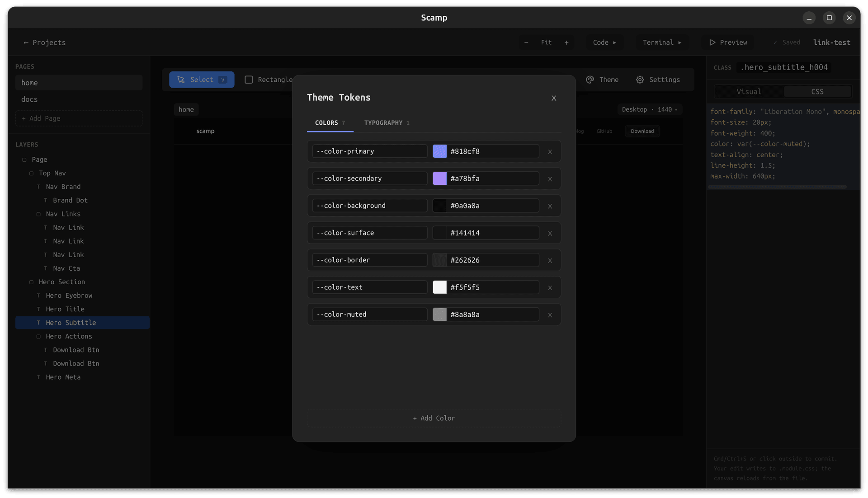Go back to Projects
Screen dimensions: 868x498
[44, 42]
